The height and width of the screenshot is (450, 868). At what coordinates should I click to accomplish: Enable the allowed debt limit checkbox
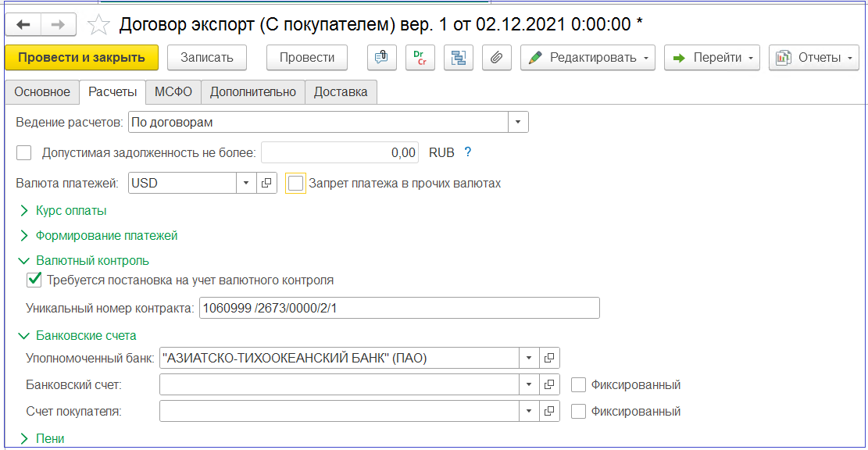pyautogui.click(x=24, y=152)
